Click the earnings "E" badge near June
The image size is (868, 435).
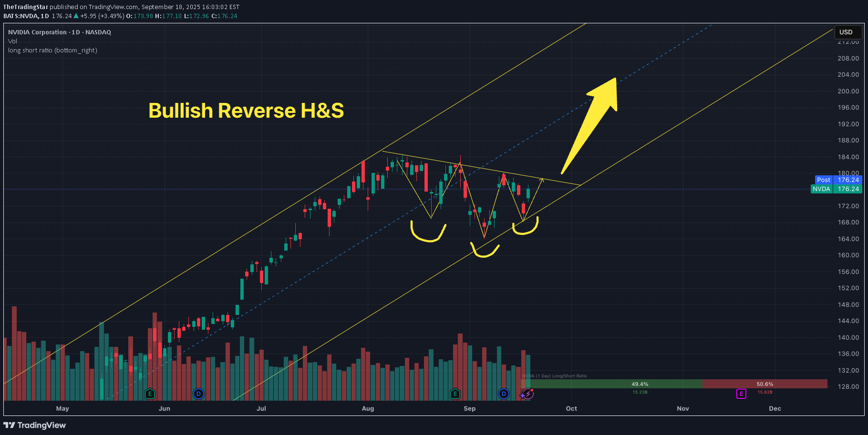click(149, 394)
